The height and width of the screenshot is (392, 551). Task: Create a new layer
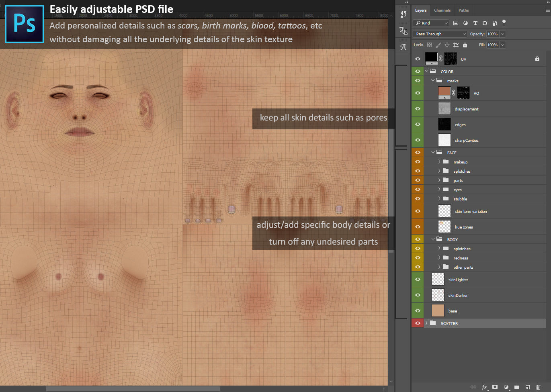528,387
